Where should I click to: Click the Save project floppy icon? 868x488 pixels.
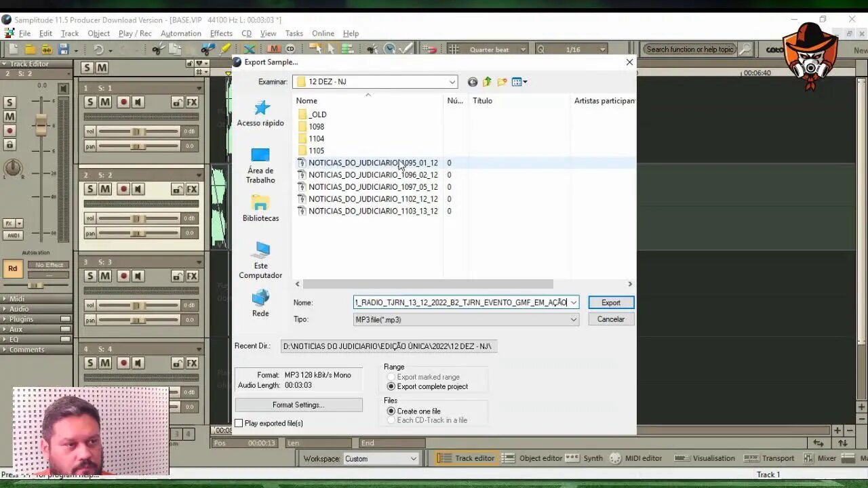(63, 49)
